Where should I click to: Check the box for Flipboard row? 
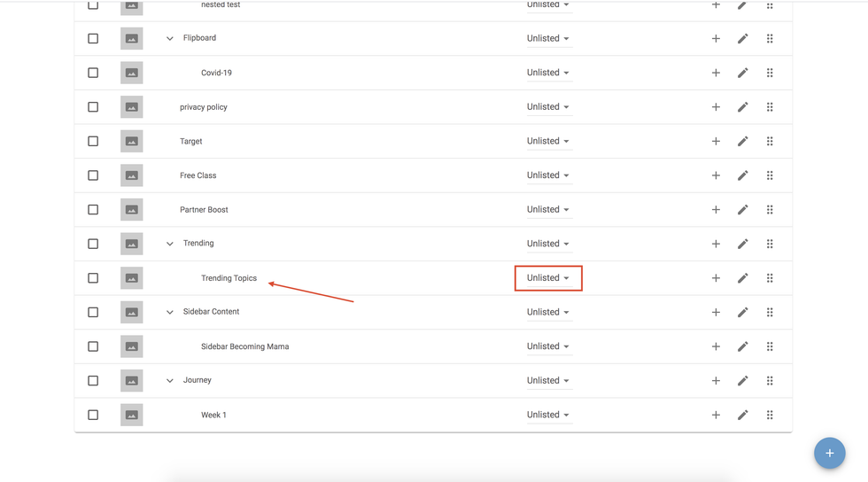coord(93,38)
